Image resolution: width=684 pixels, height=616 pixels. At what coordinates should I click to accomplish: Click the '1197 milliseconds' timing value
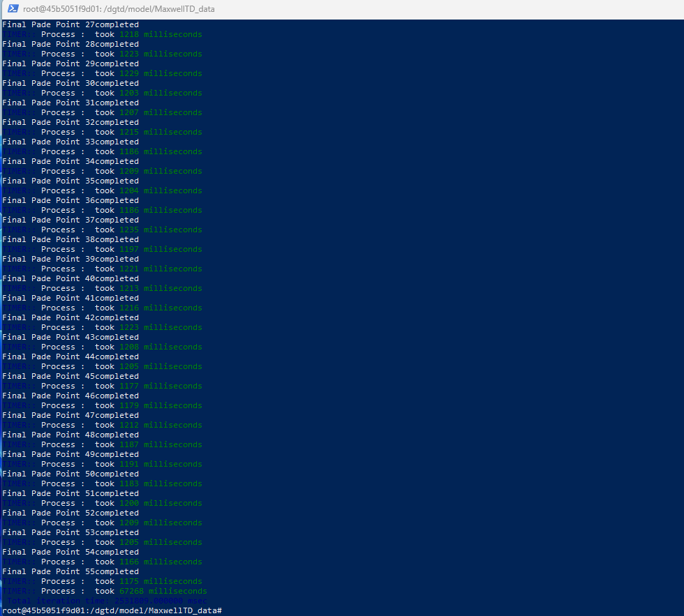point(161,249)
